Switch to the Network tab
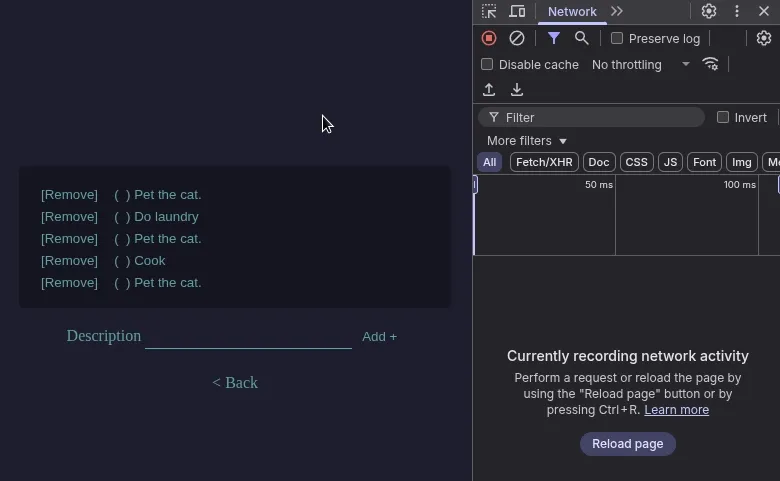The image size is (780, 481). 572,11
